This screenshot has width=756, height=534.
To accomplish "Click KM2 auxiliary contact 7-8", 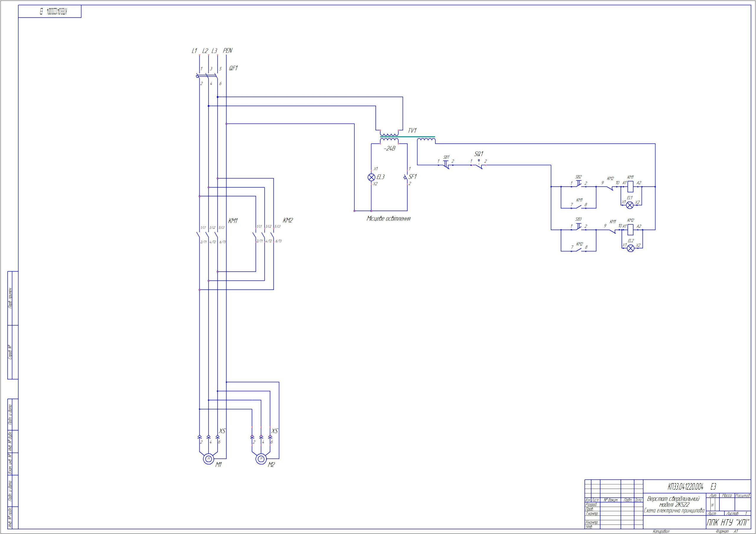I will click(579, 250).
